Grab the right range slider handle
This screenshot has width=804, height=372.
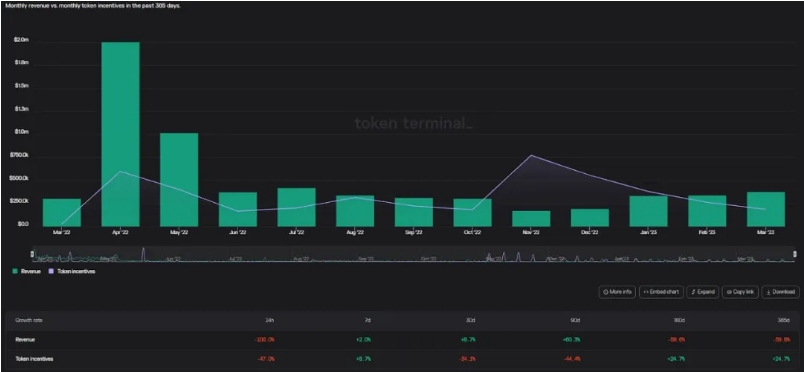[795, 254]
